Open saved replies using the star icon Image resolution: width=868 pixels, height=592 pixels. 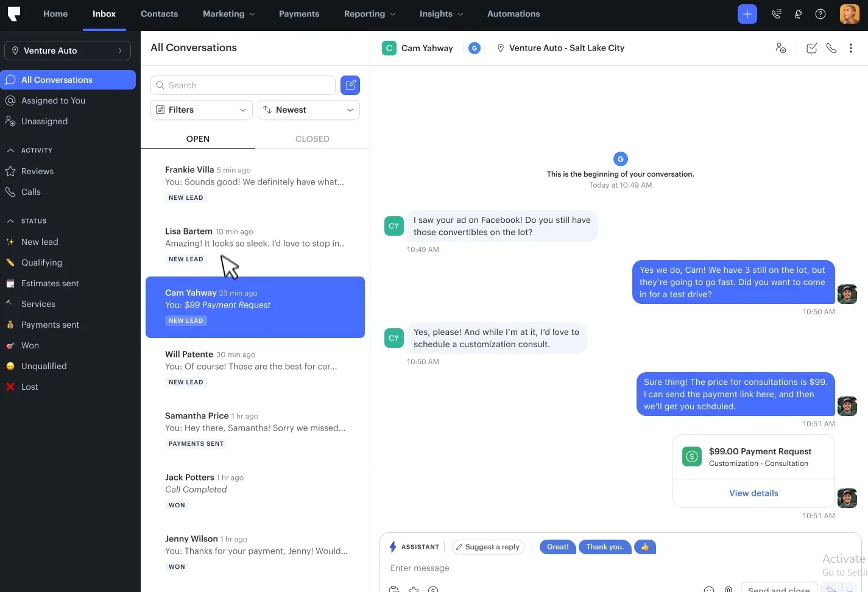414,588
